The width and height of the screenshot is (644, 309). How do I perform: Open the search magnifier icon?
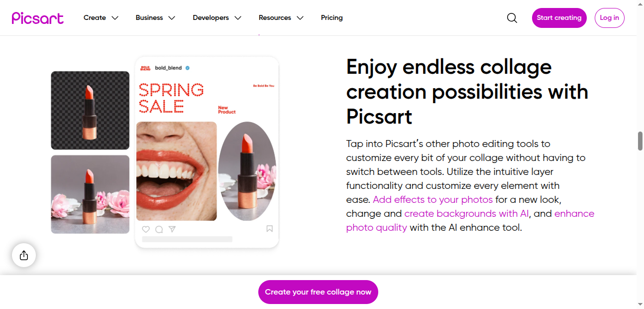pyautogui.click(x=512, y=18)
